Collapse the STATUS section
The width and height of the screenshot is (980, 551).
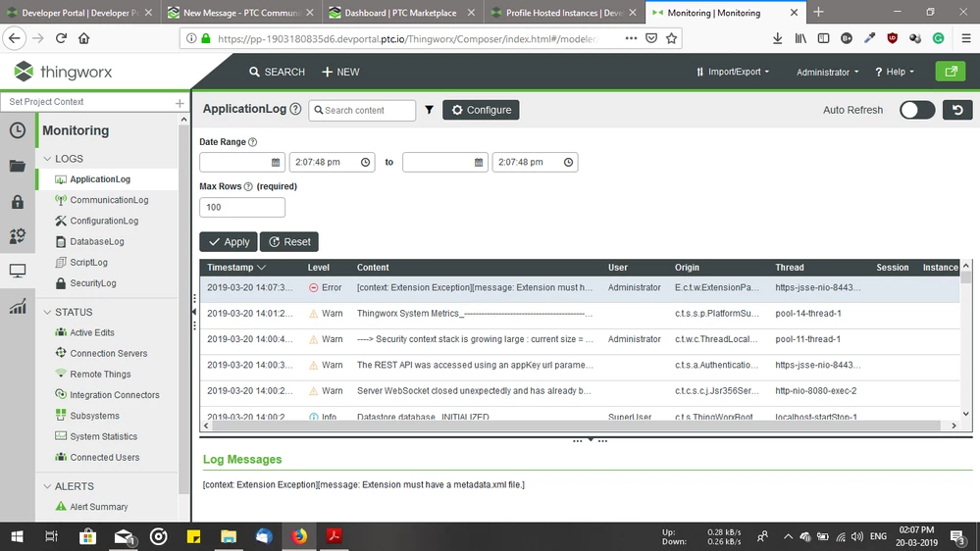[47, 312]
